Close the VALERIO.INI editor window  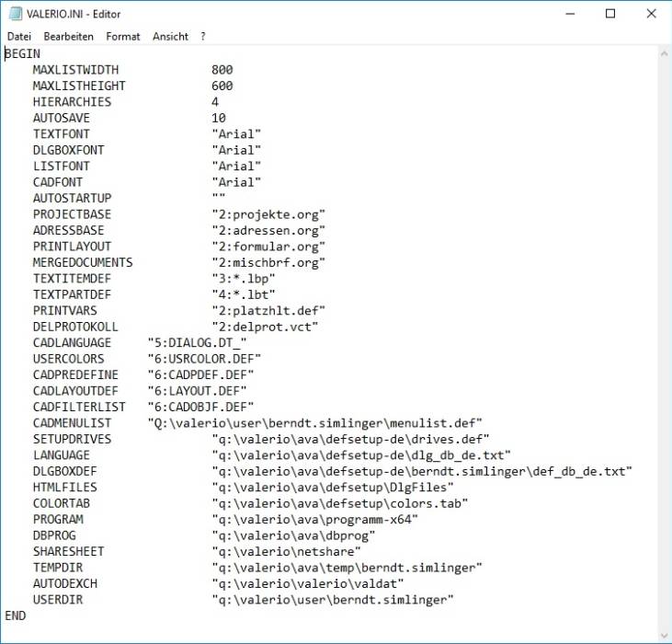[651, 14]
